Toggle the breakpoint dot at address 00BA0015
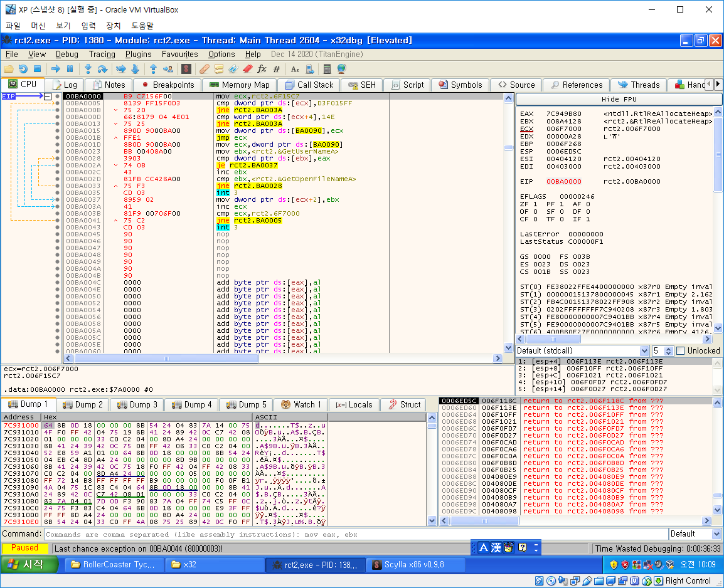Image resolution: width=724 pixels, height=588 pixels. point(57,131)
